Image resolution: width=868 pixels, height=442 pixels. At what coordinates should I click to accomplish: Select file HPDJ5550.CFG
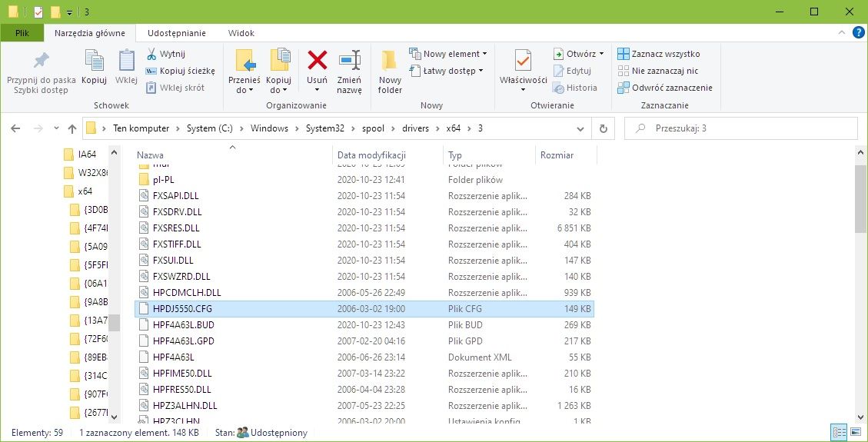click(x=364, y=309)
